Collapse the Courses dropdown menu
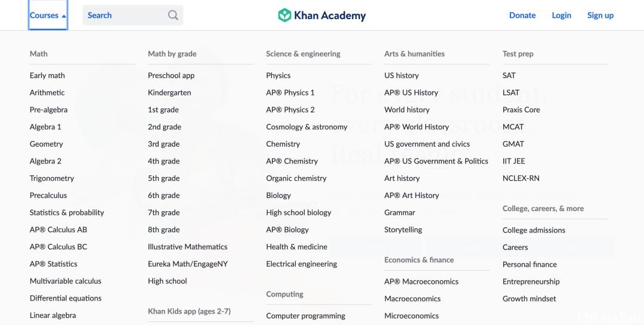The width and height of the screenshot is (644, 325). pyautogui.click(x=48, y=15)
